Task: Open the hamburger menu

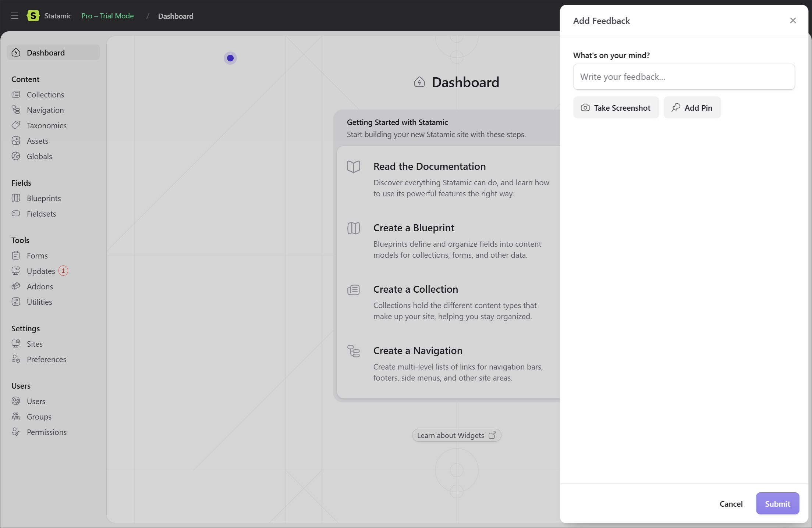Action: (x=14, y=15)
